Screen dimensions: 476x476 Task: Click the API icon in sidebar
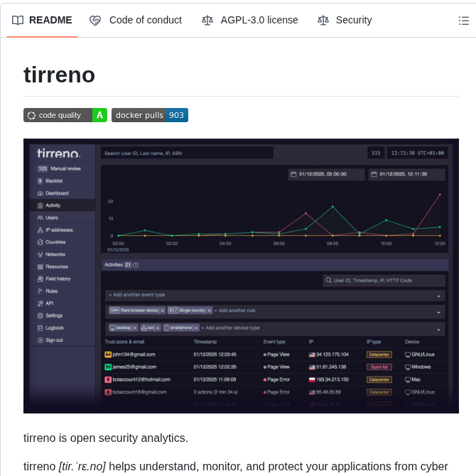coord(40,303)
